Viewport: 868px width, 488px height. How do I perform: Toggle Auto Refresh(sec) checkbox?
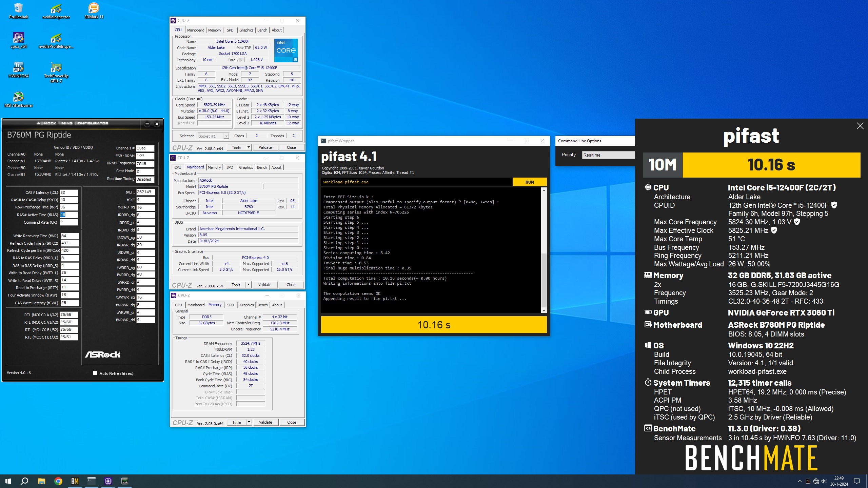pos(95,373)
